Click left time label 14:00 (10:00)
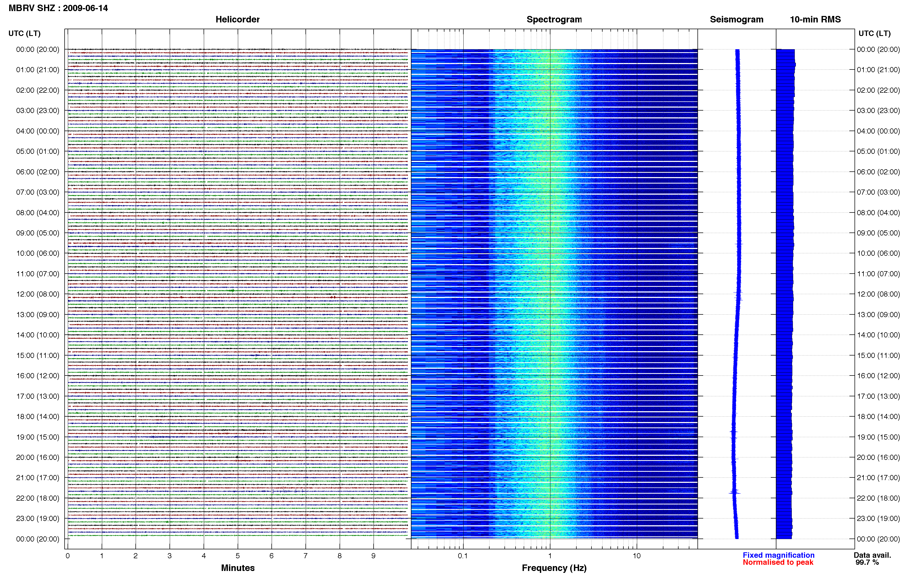Viewport: 924px width, 578px height. click(x=38, y=335)
